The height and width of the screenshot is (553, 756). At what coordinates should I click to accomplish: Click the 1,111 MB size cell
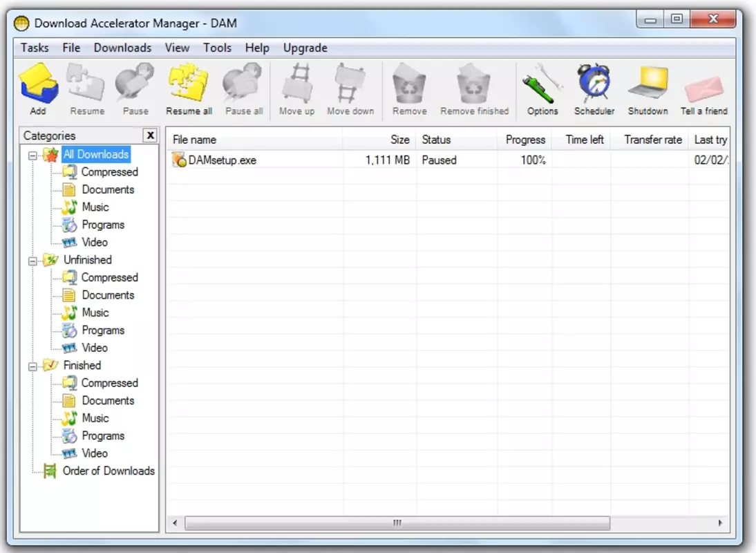point(387,160)
